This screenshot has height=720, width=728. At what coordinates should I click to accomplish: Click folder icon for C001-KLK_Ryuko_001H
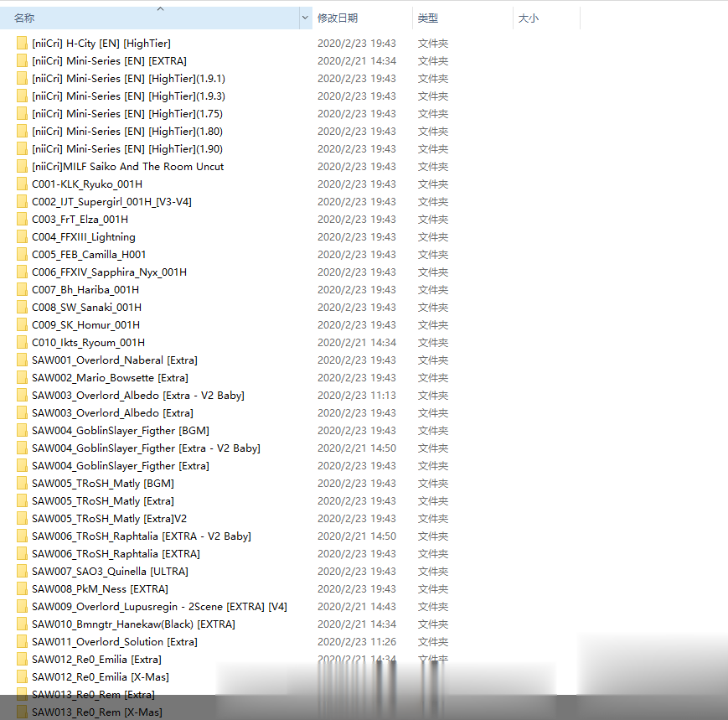point(23,184)
